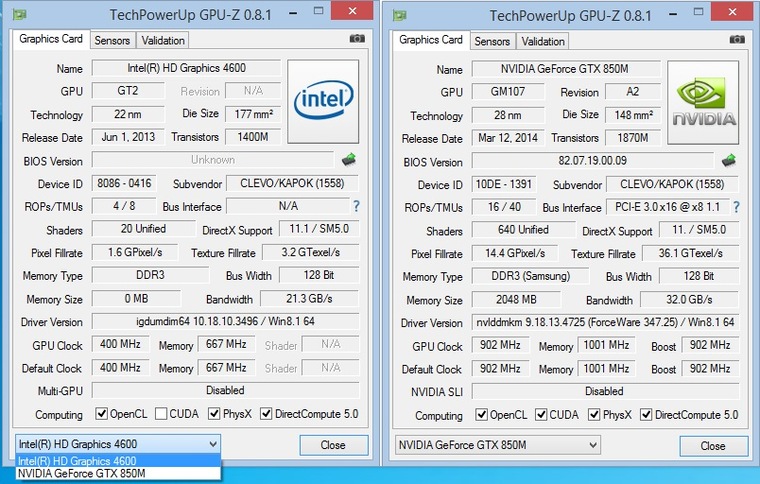Click NVIDIA SLI Disabled field
Viewport: 760px width, 484px height.
click(x=605, y=391)
